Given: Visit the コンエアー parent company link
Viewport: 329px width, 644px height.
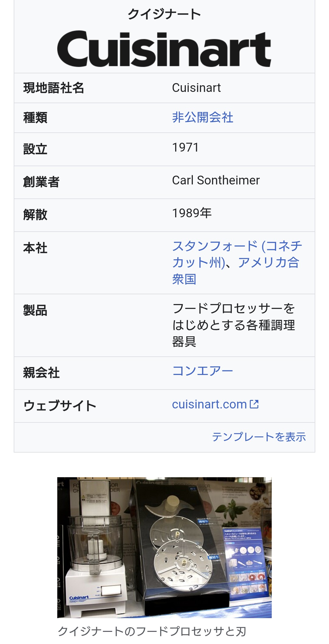Looking at the screenshot, I should [x=203, y=371].
